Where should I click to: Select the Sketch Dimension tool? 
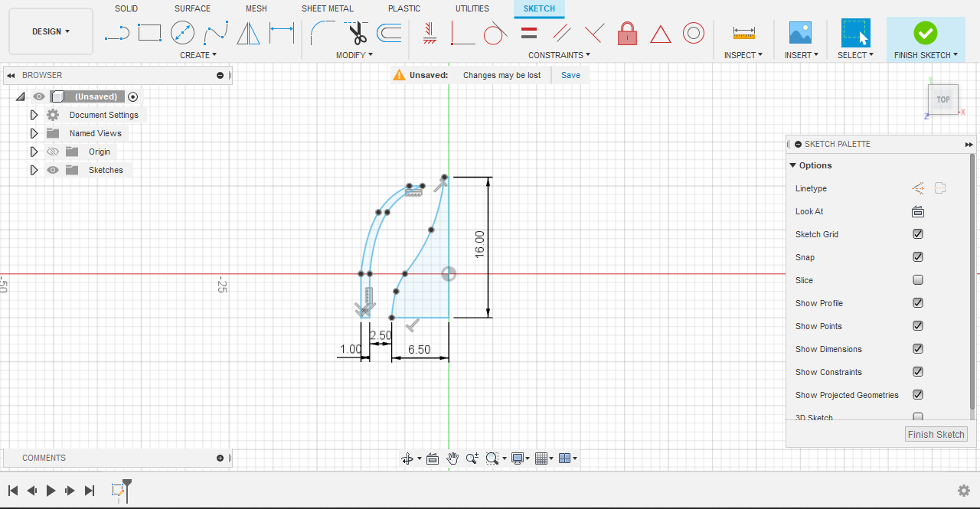click(282, 33)
